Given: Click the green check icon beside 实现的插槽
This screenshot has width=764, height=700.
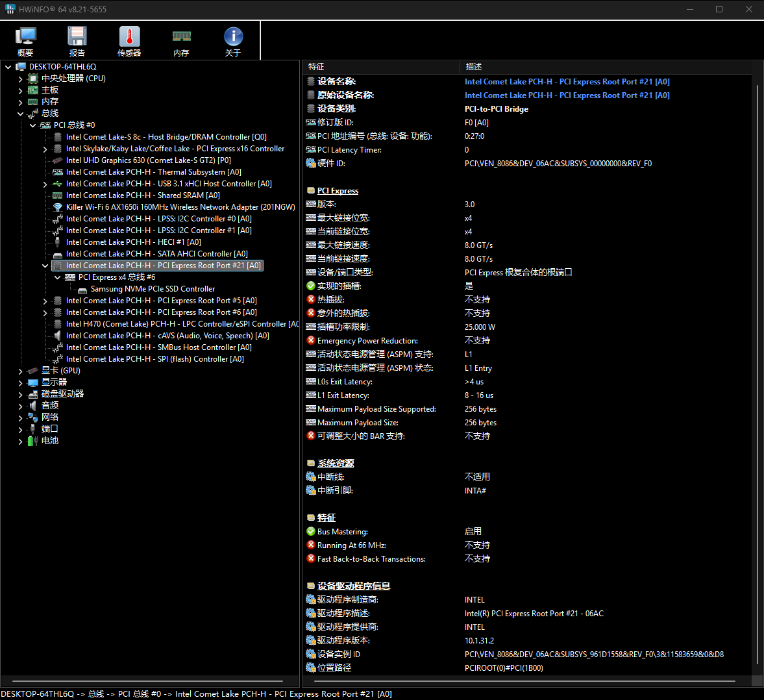Looking at the screenshot, I should pyautogui.click(x=311, y=286).
